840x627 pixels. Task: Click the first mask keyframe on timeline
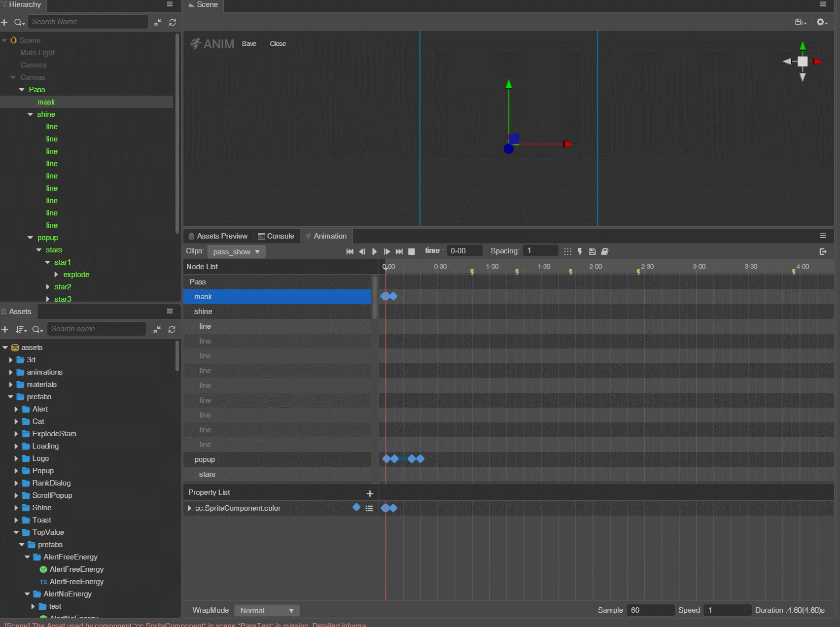385,296
